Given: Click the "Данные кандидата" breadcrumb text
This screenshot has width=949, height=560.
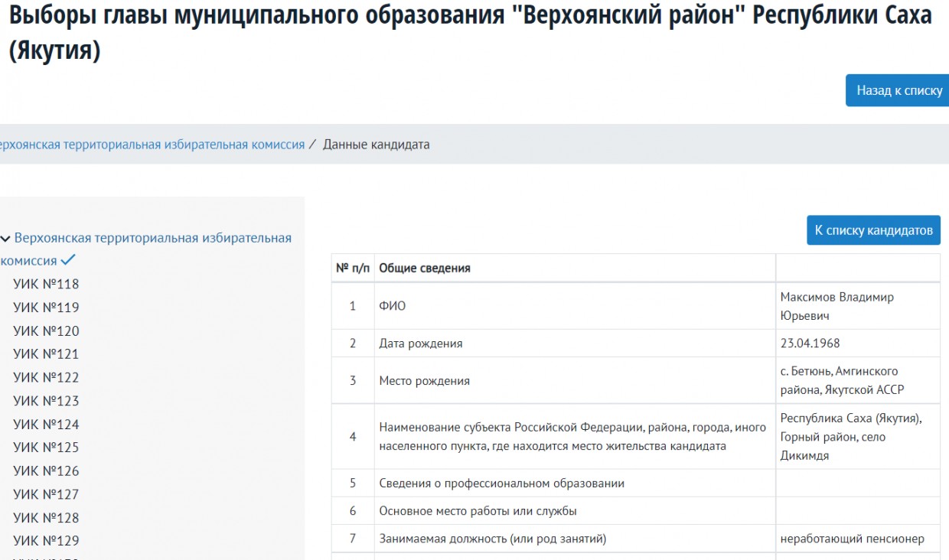Looking at the screenshot, I should (376, 145).
